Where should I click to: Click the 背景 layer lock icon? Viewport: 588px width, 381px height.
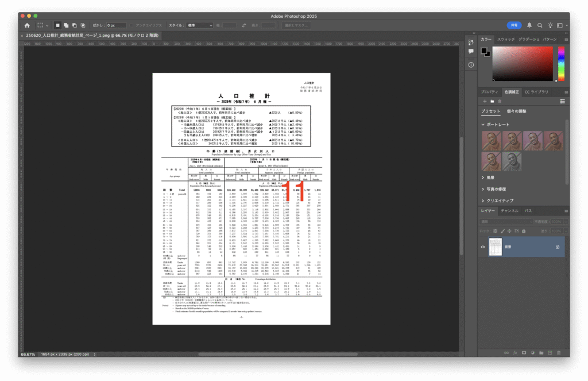557,247
